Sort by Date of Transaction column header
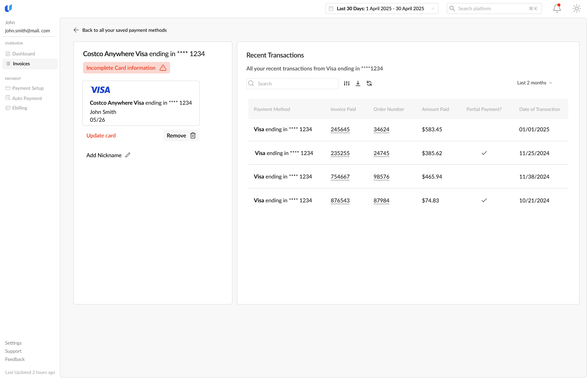 [x=540, y=109]
